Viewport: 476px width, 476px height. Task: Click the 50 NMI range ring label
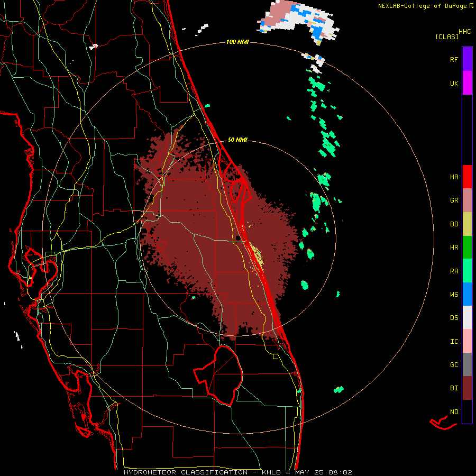click(237, 140)
